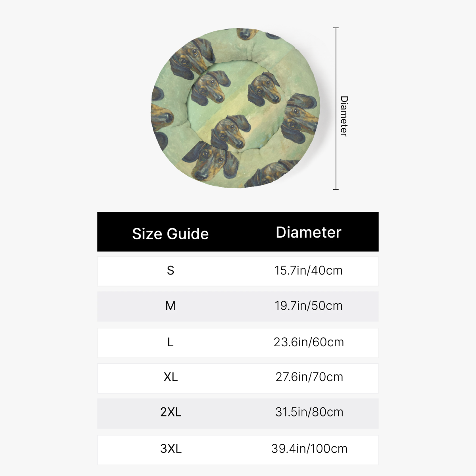Select the L size row label
This screenshot has width=476, height=476.
point(170,342)
